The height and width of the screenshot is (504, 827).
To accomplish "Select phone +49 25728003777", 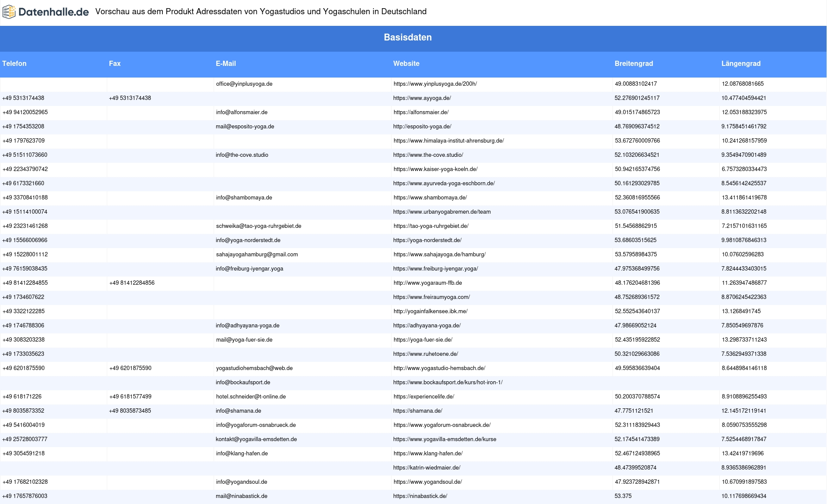I will click(25, 439).
